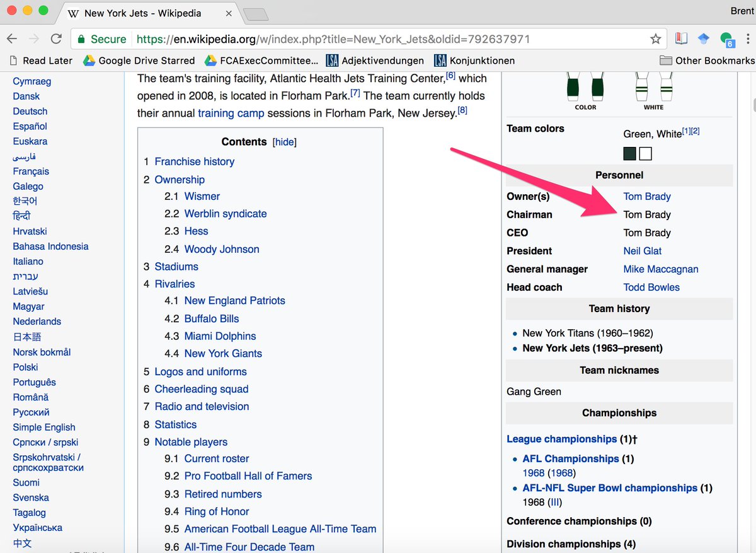The height and width of the screenshot is (553, 756).
Task: Open the AFL Championships link
Action: [x=571, y=459]
